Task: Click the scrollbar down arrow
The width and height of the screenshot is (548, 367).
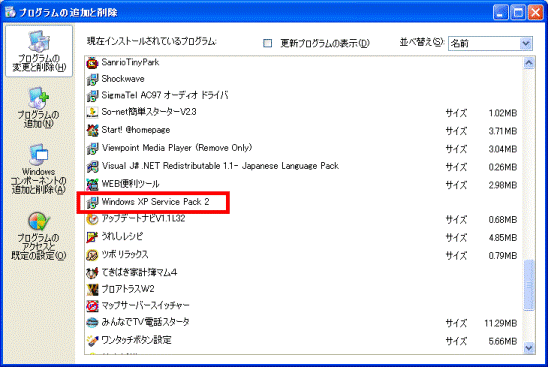Action: [529, 347]
